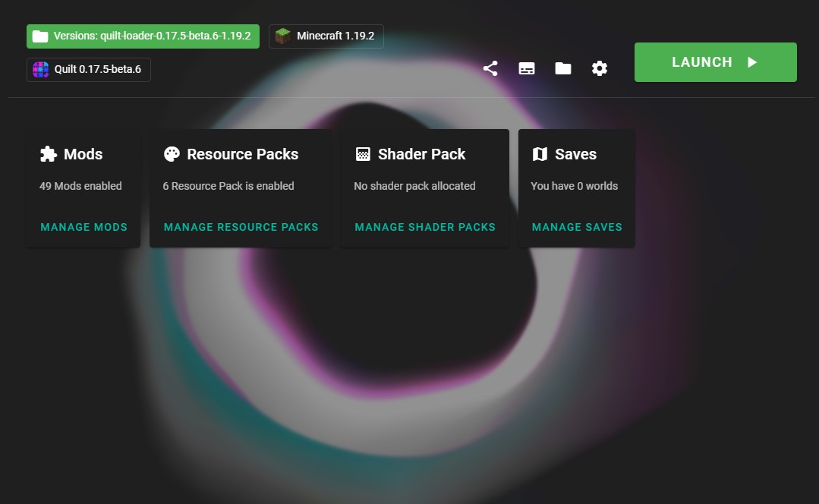The height and width of the screenshot is (504, 819).
Task: Open MANAGE SAVES
Action: pyautogui.click(x=576, y=227)
